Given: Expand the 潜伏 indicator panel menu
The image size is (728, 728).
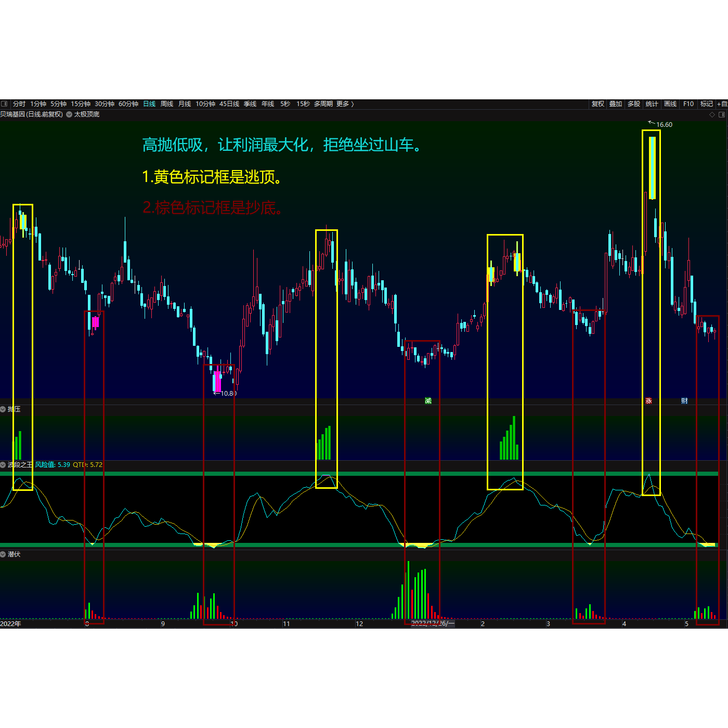Looking at the screenshot, I should point(3,554).
